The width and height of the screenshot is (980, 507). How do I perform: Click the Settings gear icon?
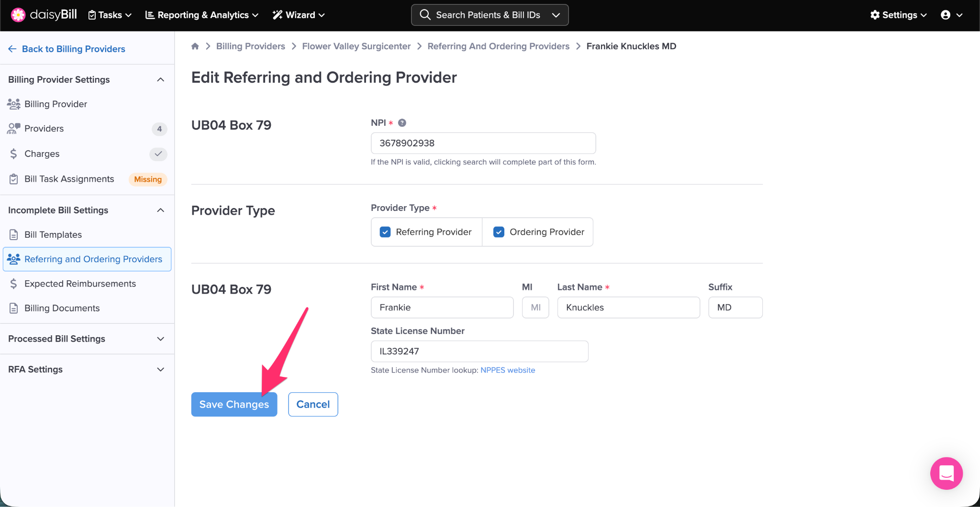(x=875, y=15)
